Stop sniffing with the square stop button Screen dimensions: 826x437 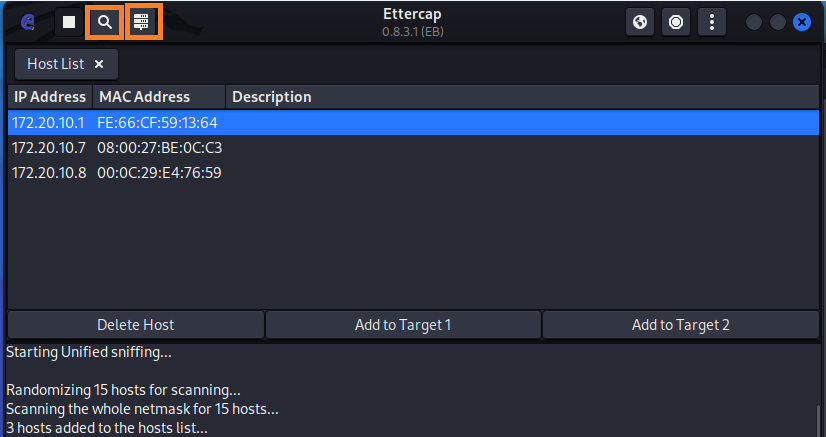[x=69, y=21]
